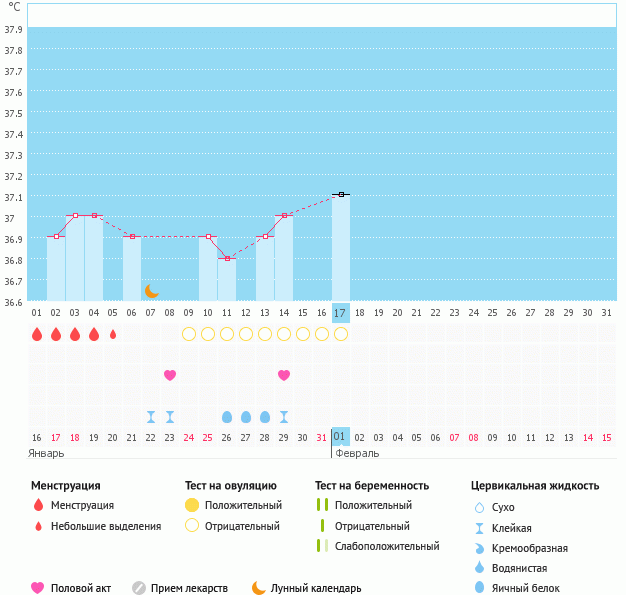
Task: Click the medication icon in the legend
Action: [x=139, y=588]
